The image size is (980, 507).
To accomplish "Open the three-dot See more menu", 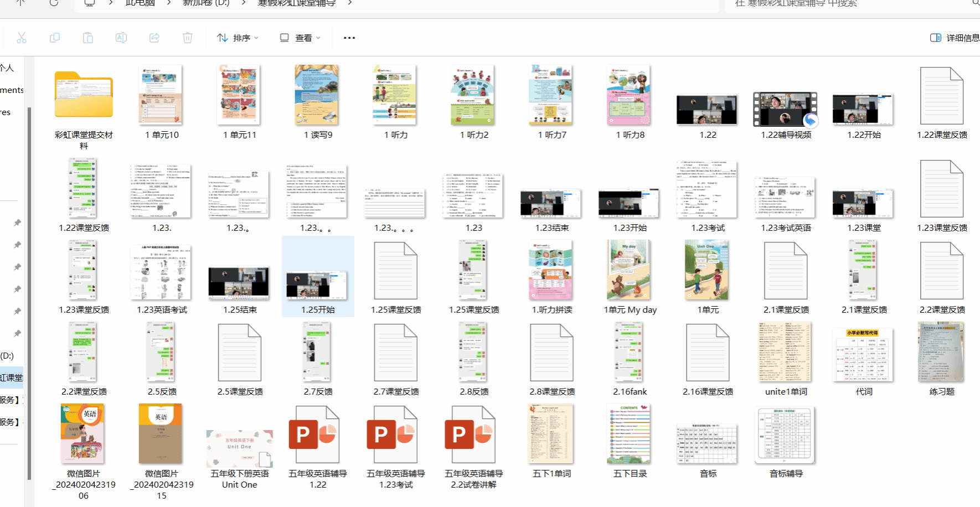I will point(349,38).
